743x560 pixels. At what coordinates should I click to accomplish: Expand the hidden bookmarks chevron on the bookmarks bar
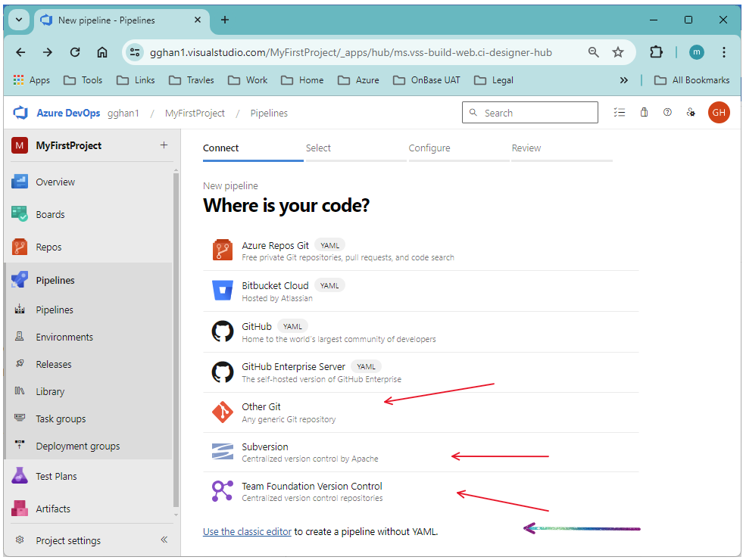(x=623, y=79)
